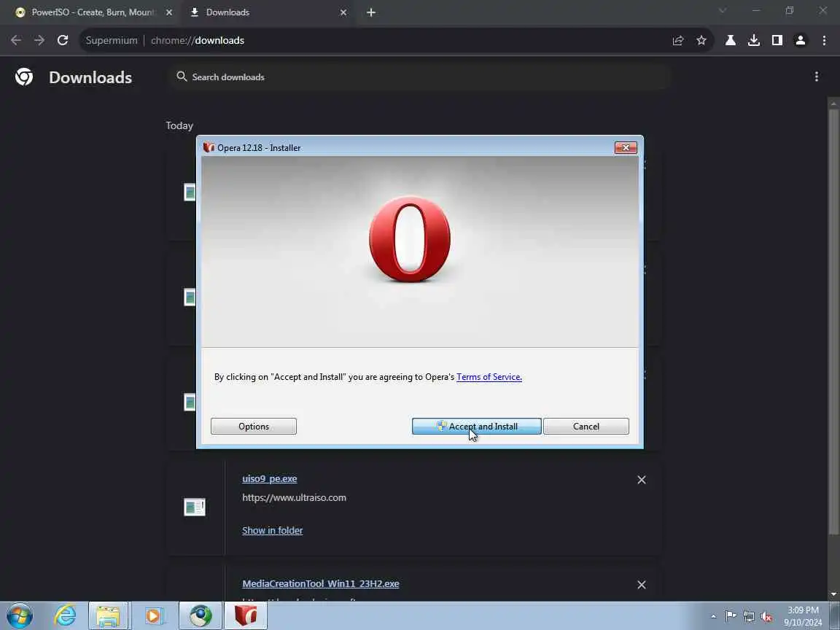Cancel the Opera 12.18 installer
840x630 pixels.
click(x=586, y=427)
